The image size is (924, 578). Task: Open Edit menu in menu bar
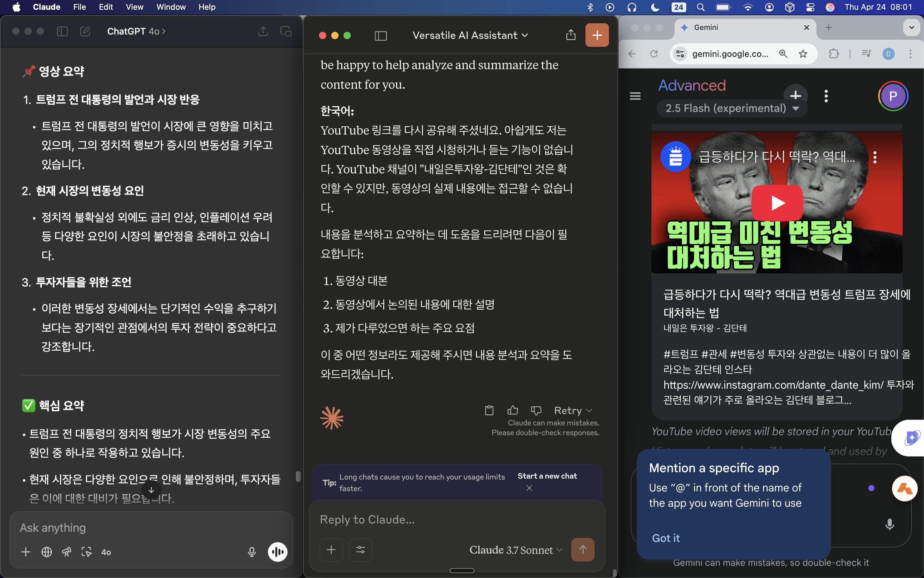[106, 7]
